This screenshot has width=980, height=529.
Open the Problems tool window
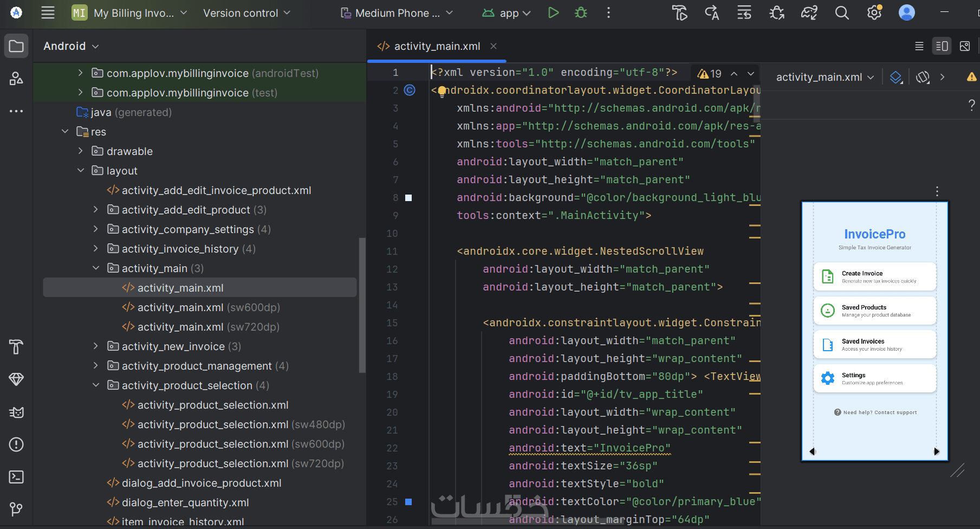click(x=16, y=444)
